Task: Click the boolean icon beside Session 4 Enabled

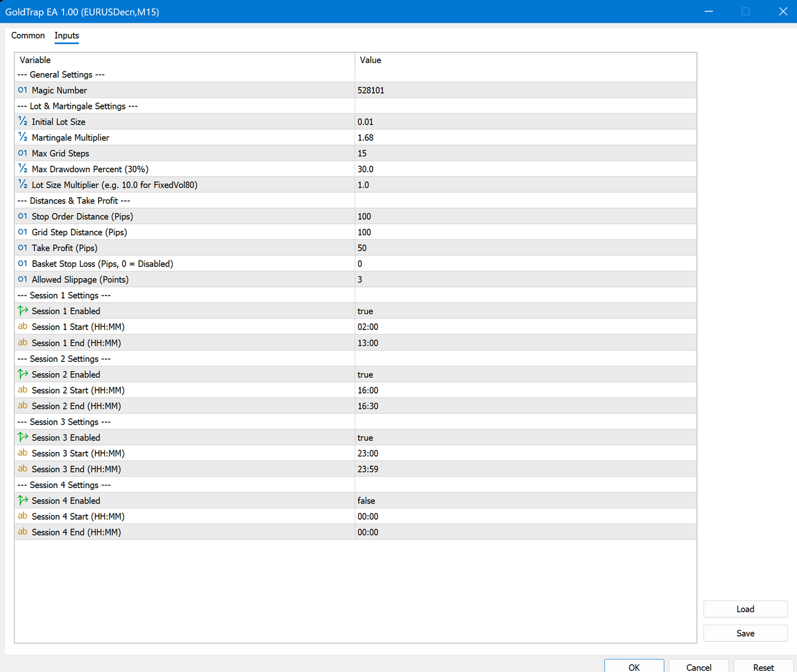Action: [x=23, y=501]
